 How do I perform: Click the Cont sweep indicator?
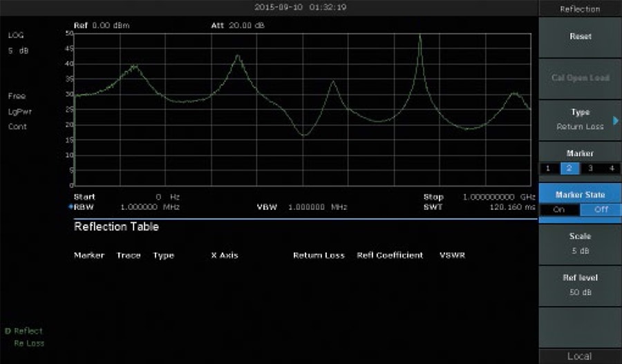point(17,127)
